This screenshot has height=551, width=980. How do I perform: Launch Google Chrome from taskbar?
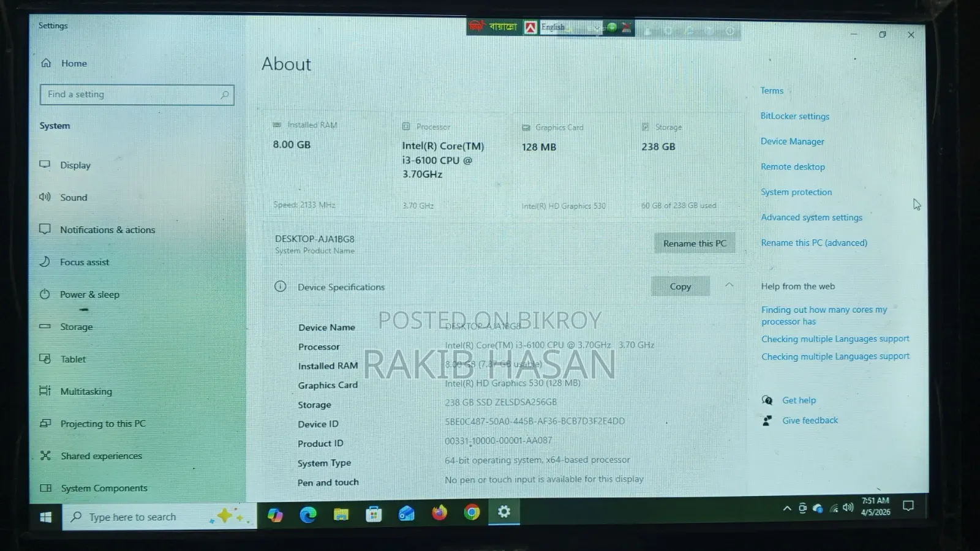[x=472, y=512]
